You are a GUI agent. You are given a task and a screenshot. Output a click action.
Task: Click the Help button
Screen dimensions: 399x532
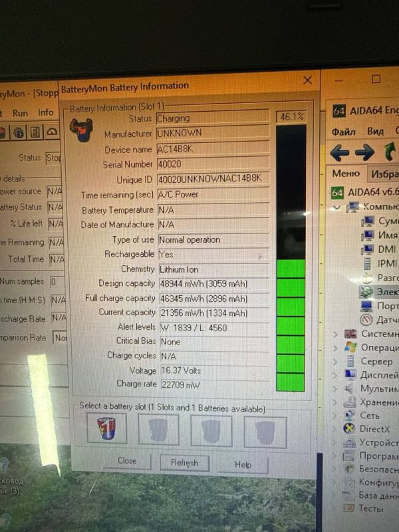[243, 464]
